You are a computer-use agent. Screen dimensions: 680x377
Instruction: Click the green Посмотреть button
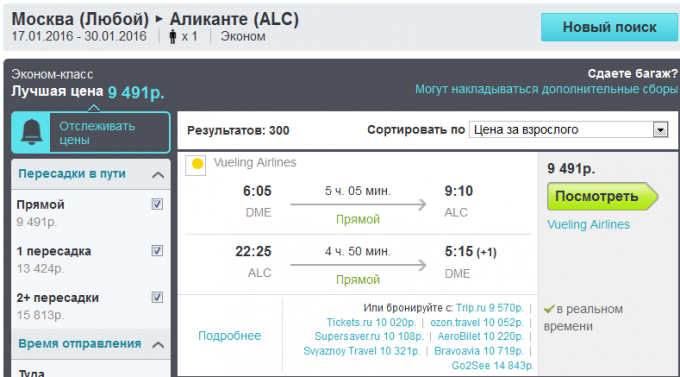[602, 197]
